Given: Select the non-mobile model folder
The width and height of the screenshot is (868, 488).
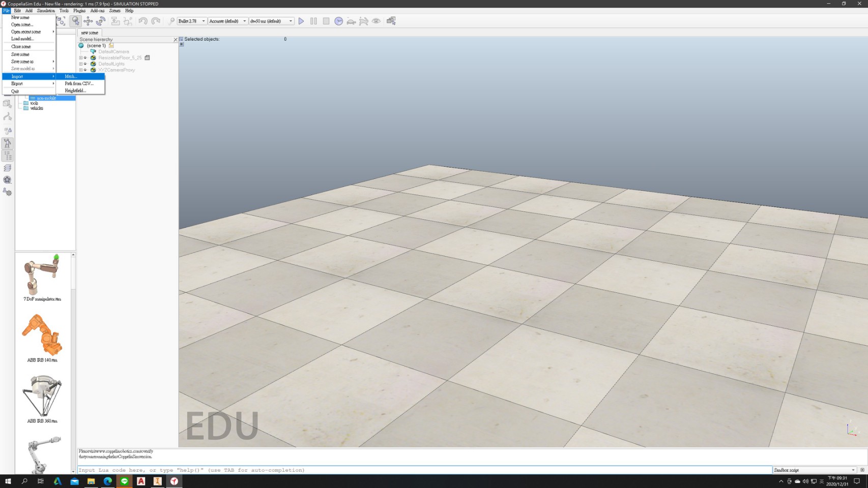Looking at the screenshot, I should point(46,98).
